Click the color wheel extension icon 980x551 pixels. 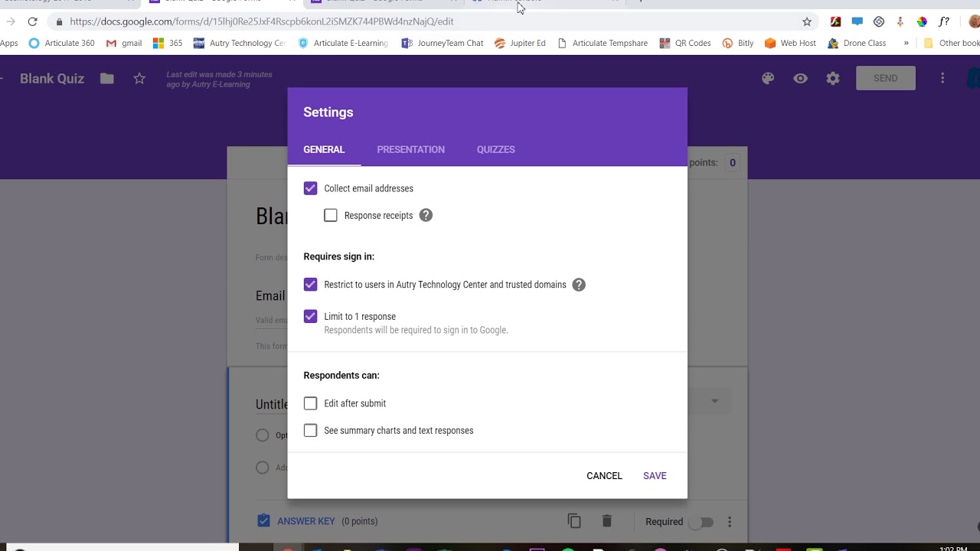tap(922, 21)
